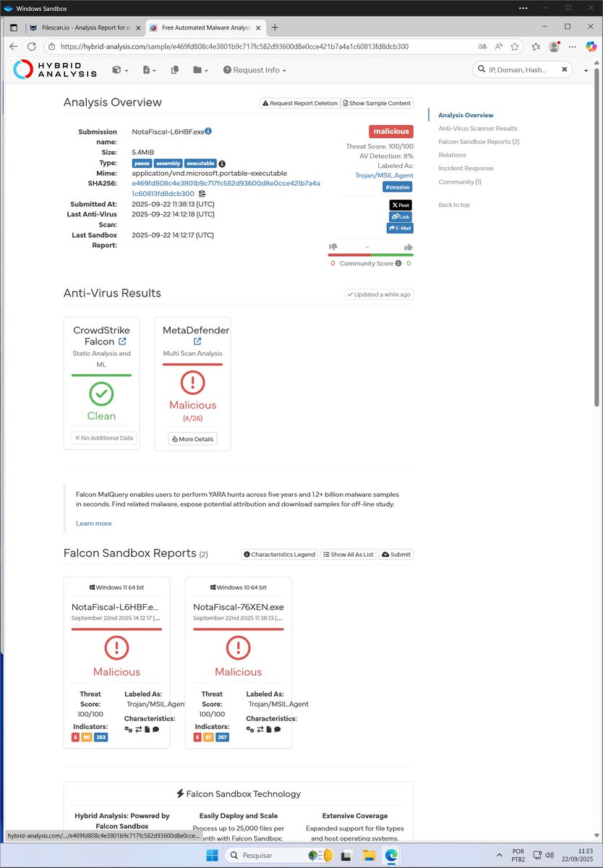Click Back to top link

454,205
